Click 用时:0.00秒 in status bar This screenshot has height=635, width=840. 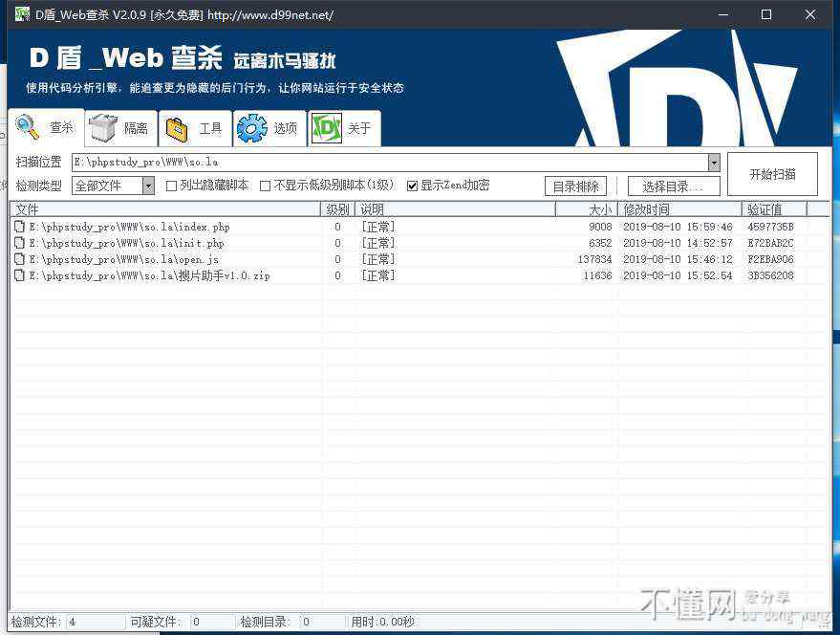[x=382, y=622]
